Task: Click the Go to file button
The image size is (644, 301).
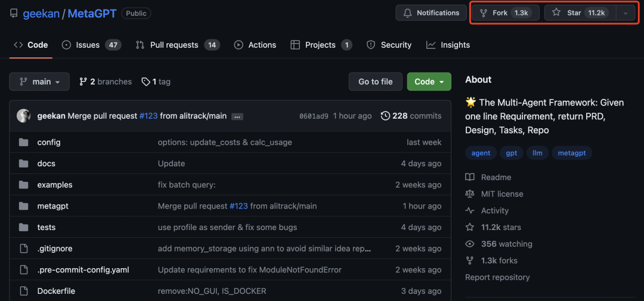Action: point(376,82)
